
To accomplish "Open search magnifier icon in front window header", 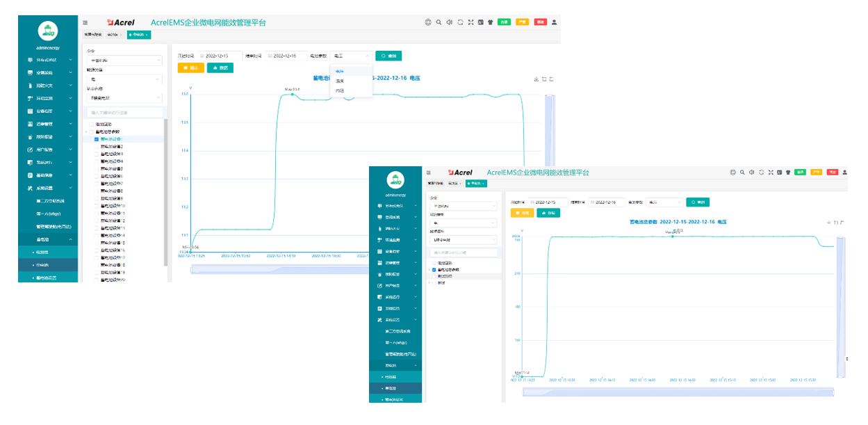I will [x=742, y=173].
